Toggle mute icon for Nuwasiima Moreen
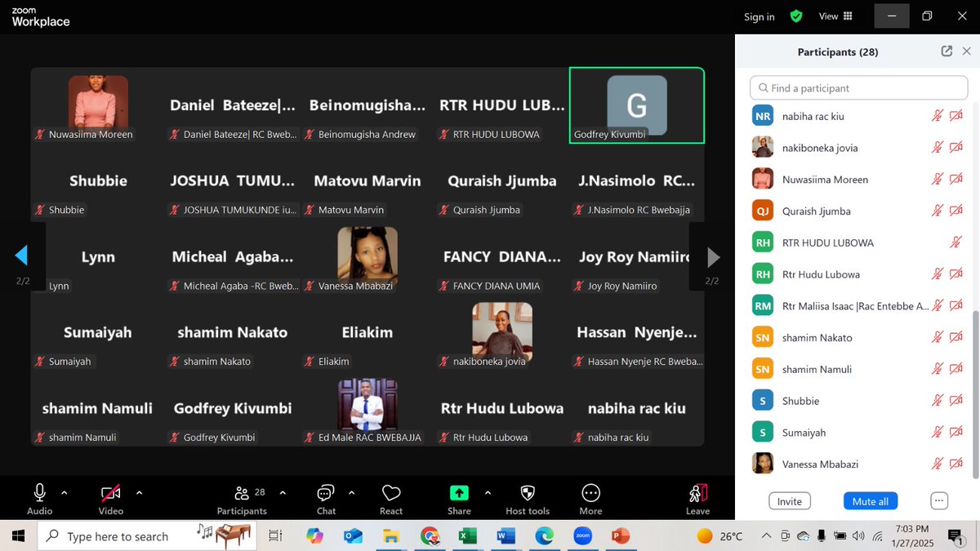Screen dimensions: 980x551 pos(938,179)
